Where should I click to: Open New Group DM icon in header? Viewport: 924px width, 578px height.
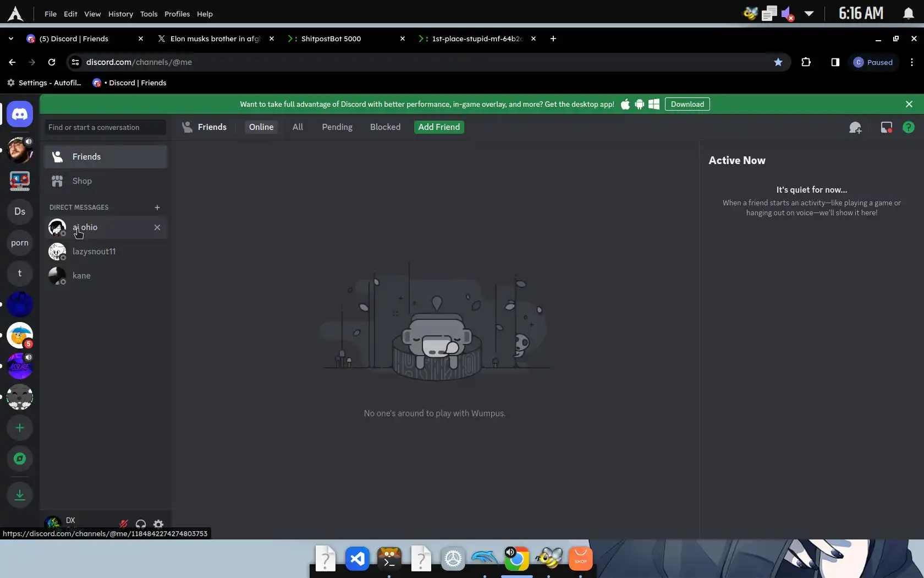coord(855,128)
